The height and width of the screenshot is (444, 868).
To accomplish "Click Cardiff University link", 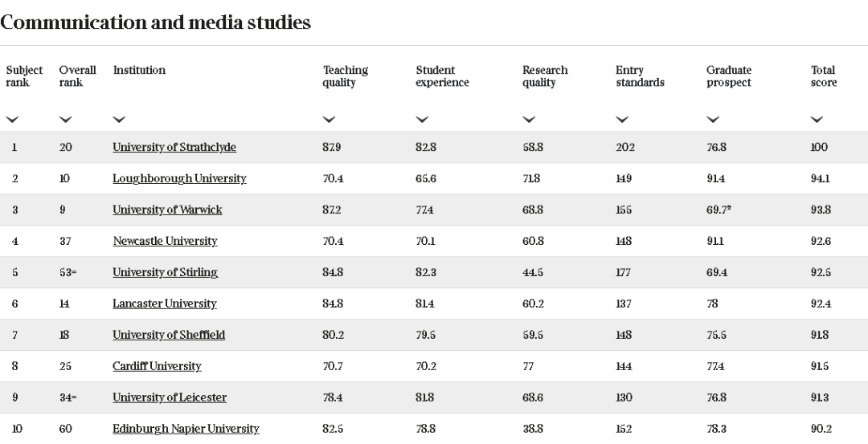I will (x=157, y=366).
